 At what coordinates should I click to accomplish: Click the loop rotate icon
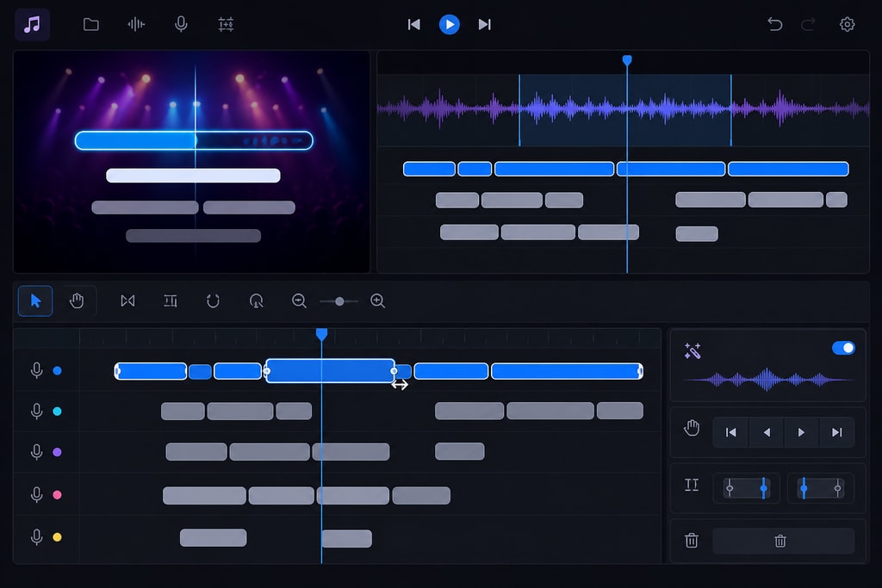(213, 300)
